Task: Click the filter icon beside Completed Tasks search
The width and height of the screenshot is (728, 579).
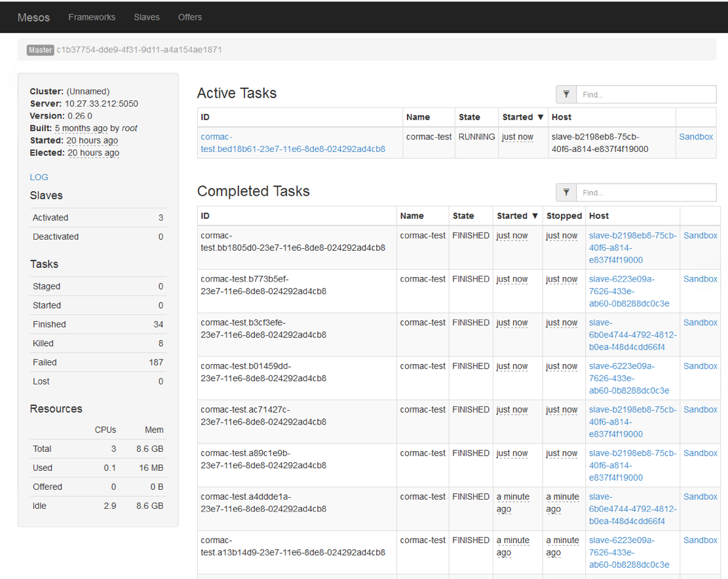Action: (x=566, y=193)
